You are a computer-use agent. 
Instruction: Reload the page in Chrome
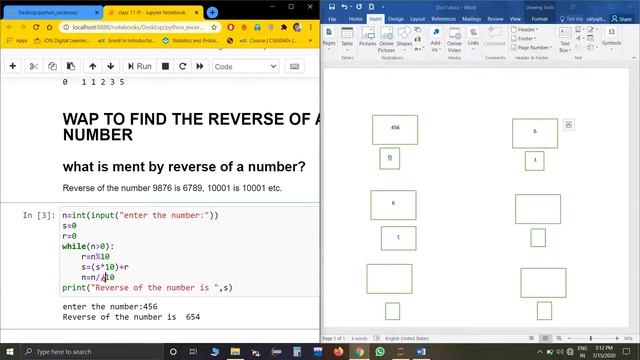pyautogui.click(x=36, y=27)
